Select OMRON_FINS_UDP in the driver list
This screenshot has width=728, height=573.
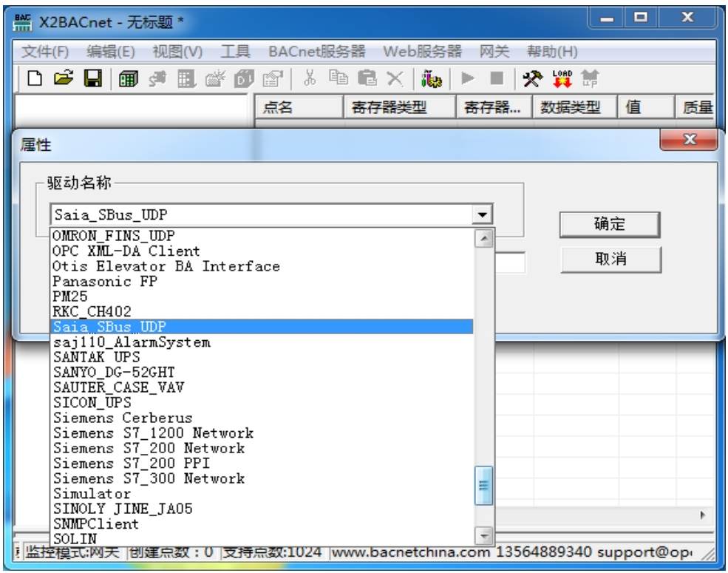click(x=262, y=235)
